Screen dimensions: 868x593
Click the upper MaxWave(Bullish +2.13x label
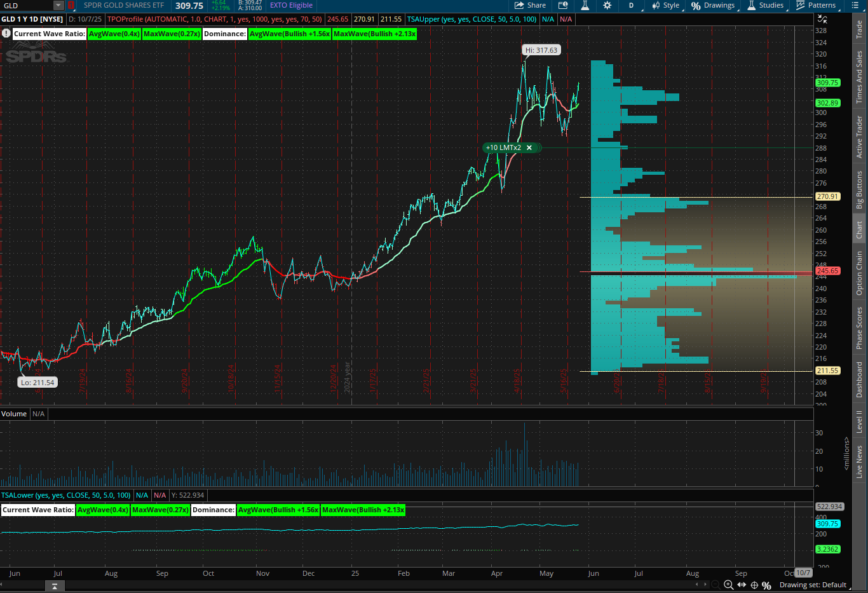pos(375,34)
